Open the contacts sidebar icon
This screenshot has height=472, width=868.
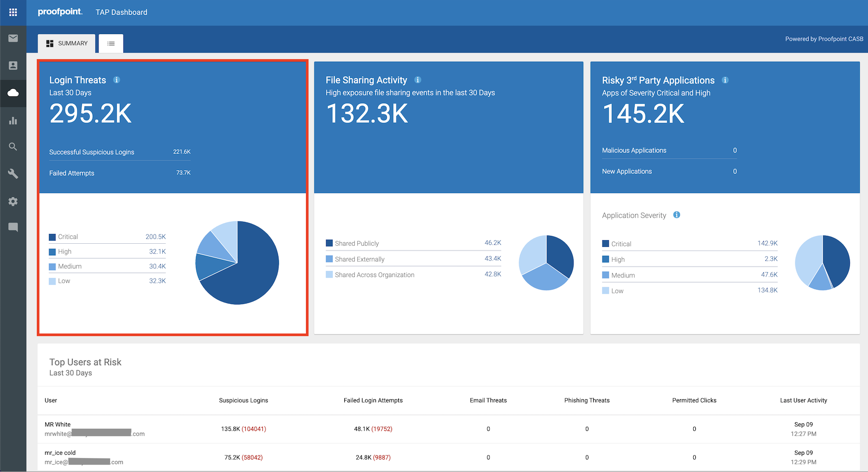click(13, 66)
